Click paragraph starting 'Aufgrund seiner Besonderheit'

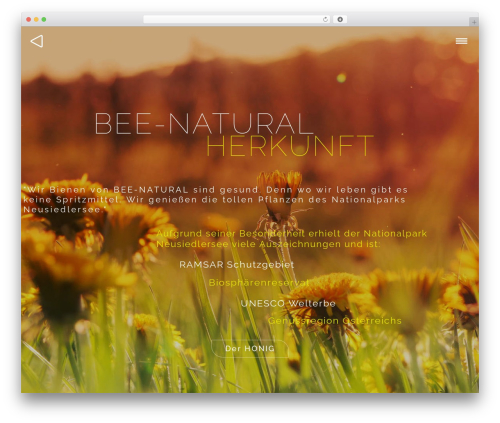pyautogui.click(x=291, y=239)
